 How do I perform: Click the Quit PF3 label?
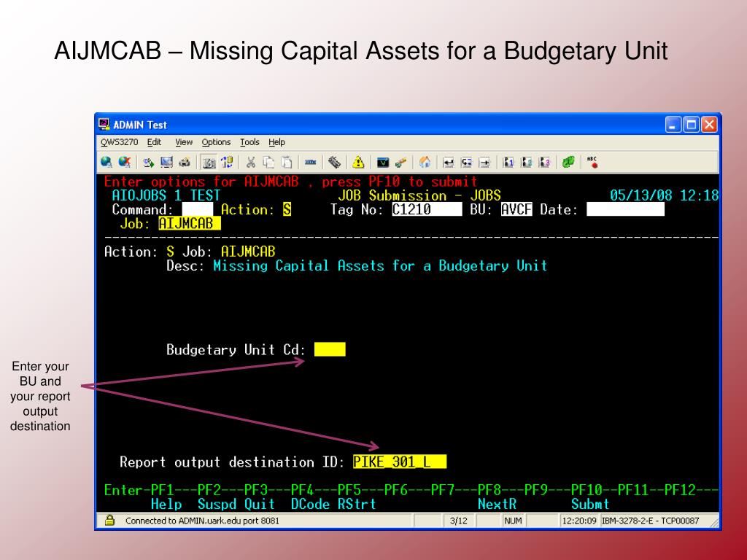click(260, 504)
